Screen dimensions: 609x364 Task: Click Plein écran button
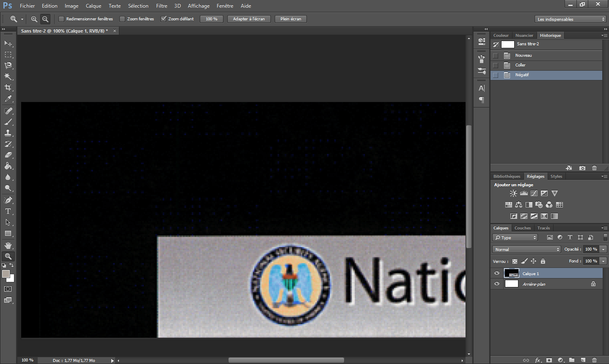point(291,19)
